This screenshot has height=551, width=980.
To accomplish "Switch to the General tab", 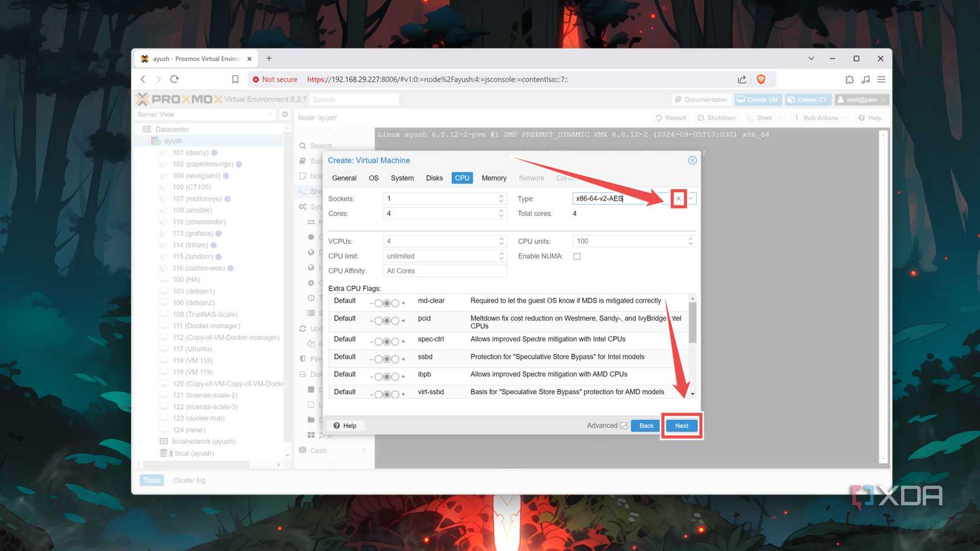I will (344, 178).
